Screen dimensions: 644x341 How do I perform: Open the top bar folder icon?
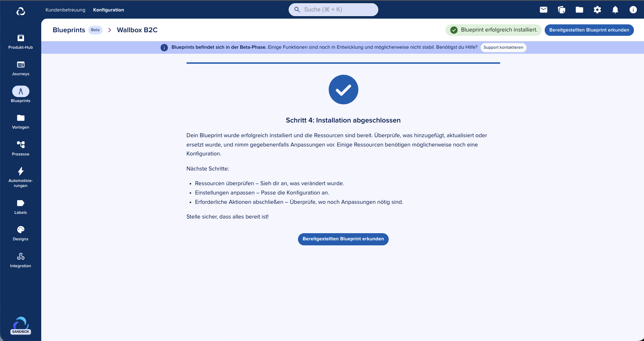tap(579, 10)
